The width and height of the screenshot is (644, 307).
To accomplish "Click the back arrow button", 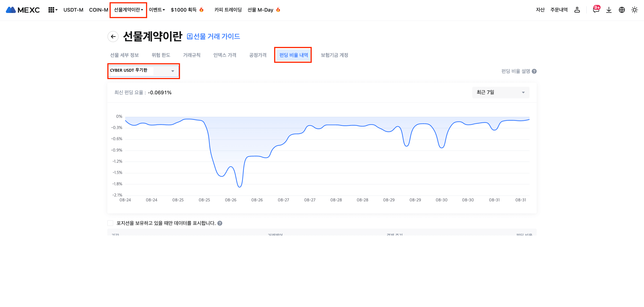I will [113, 37].
